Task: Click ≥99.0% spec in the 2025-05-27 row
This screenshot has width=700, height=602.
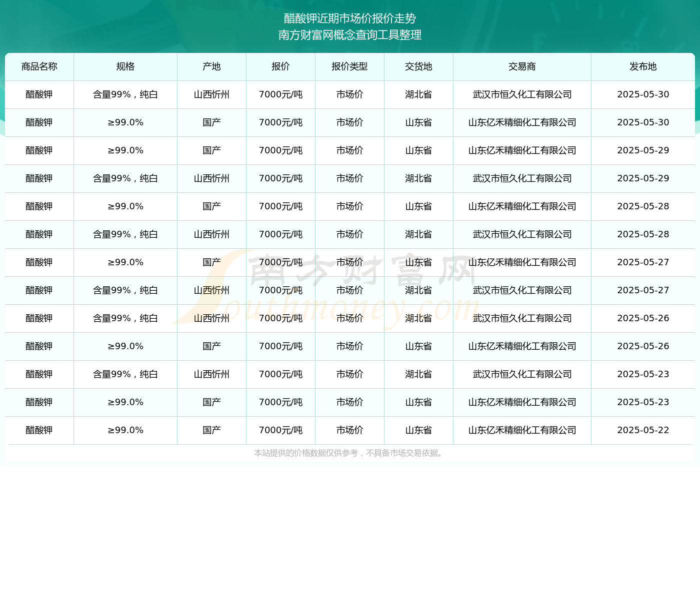Action: [x=125, y=262]
